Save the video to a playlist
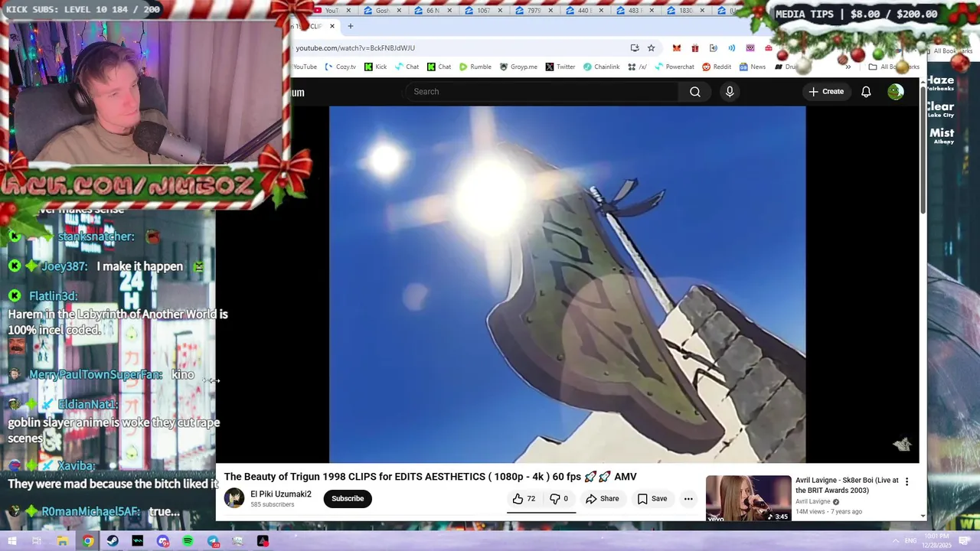Screen dimensions: 980x551 tap(652, 499)
